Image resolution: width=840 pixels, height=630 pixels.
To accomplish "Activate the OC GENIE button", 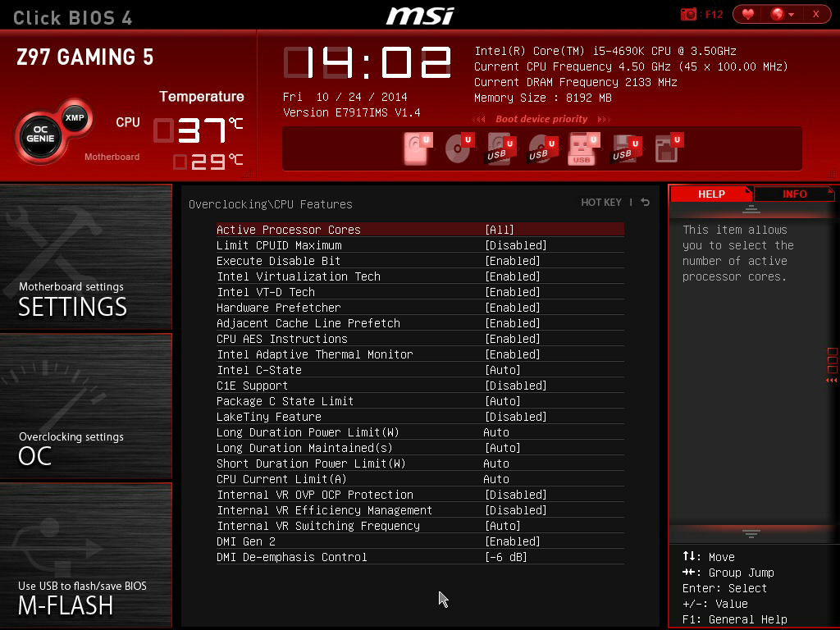I will 40,134.
